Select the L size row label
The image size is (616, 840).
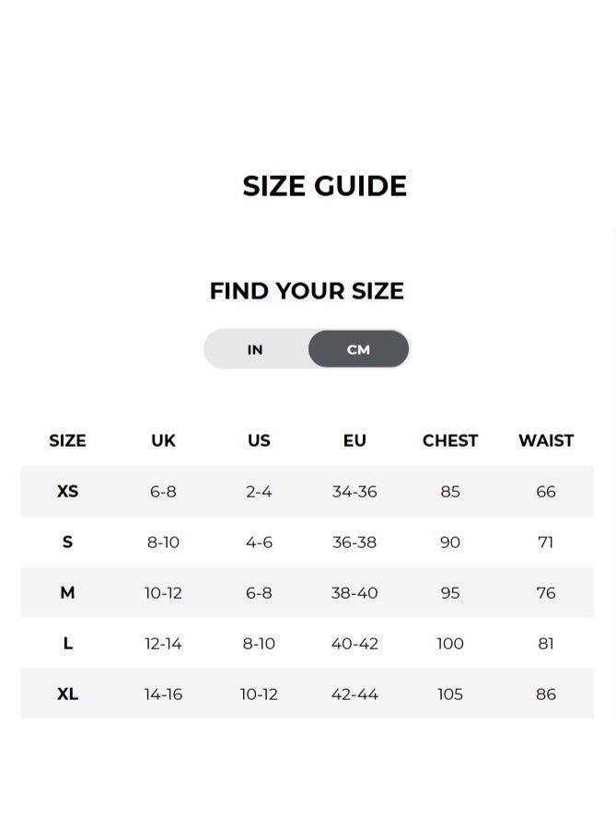67,644
